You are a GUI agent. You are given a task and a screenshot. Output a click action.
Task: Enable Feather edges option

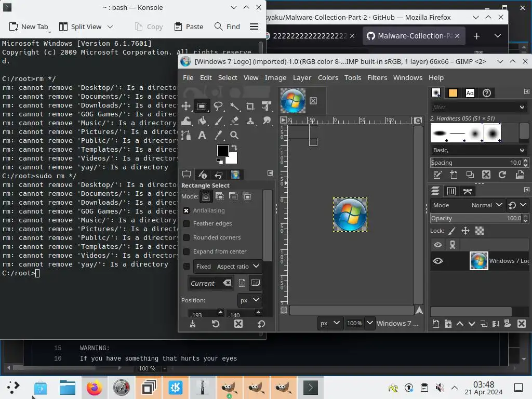click(187, 223)
